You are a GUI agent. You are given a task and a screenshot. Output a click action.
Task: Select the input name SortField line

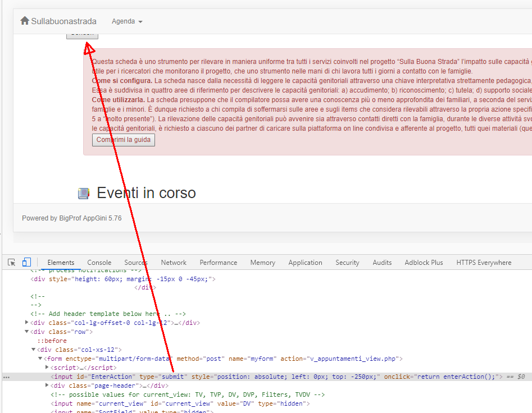click(133, 411)
